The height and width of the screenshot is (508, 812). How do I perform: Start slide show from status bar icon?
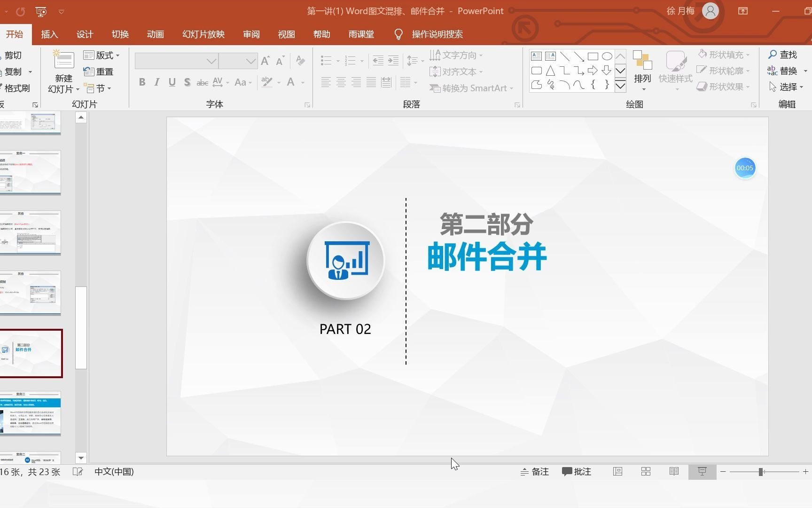(702, 472)
